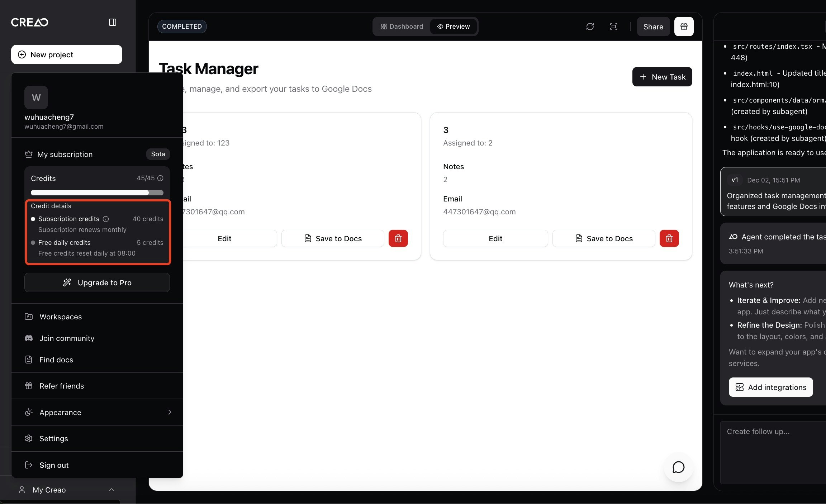Click Upgrade to Pro button
826x504 pixels.
point(97,282)
